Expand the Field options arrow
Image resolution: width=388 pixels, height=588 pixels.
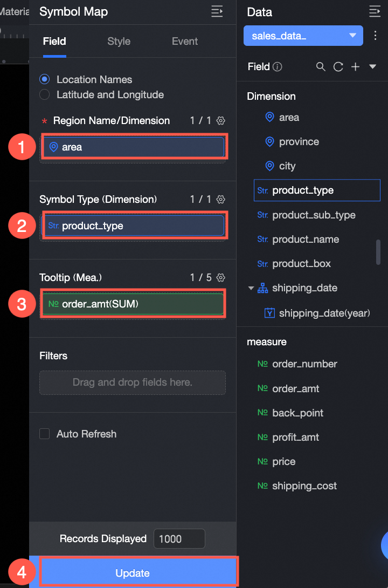tap(372, 67)
